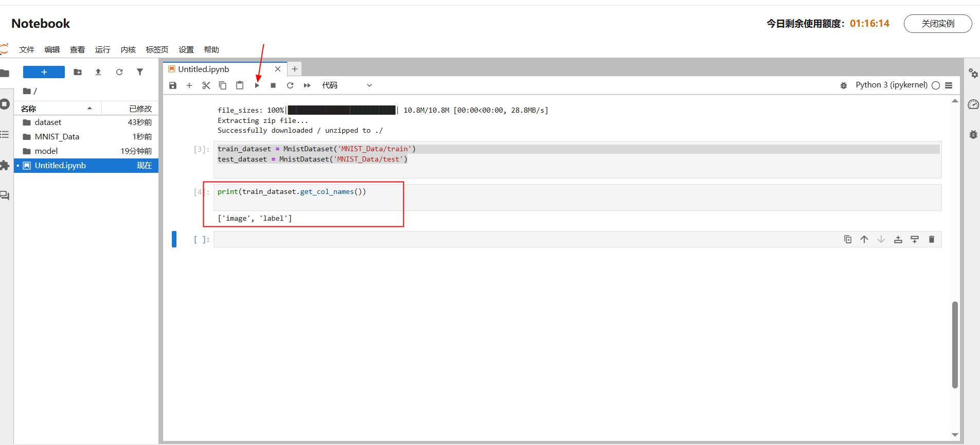Select Untitled.ipynb in the file list

(x=86, y=166)
